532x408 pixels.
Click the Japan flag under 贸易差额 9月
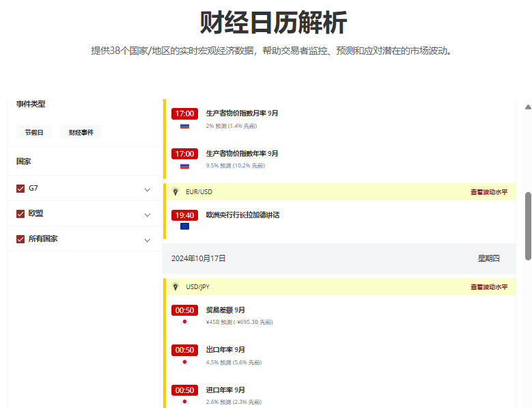coord(184,322)
